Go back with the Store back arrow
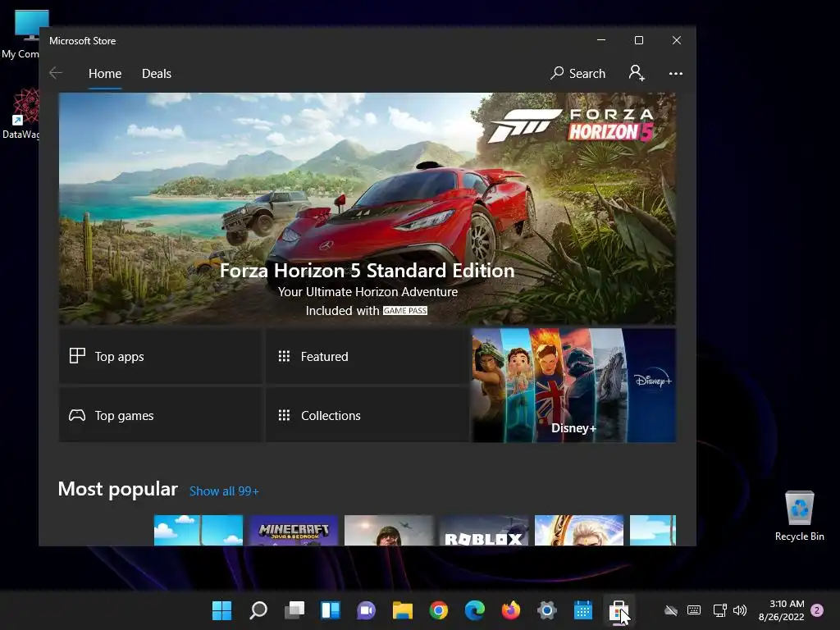The width and height of the screenshot is (840, 630). click(x=56, y=73)
